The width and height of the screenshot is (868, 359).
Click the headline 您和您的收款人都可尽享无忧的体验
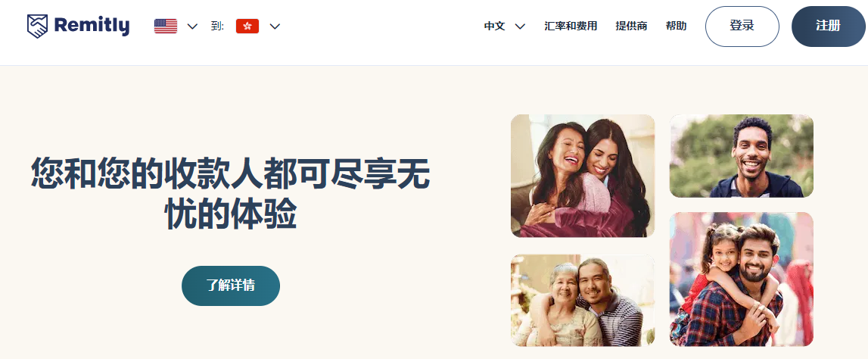(231, 193)
